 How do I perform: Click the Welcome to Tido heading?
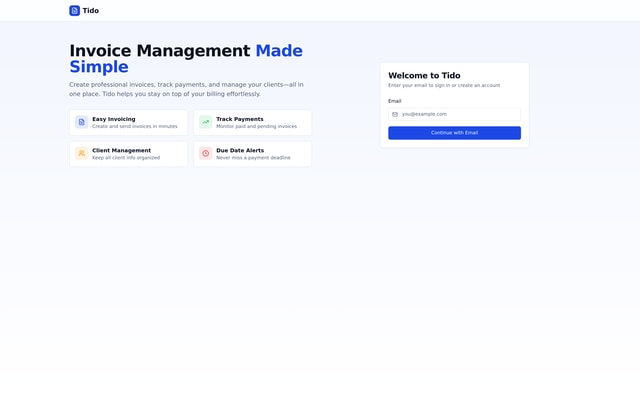[424, 75]
